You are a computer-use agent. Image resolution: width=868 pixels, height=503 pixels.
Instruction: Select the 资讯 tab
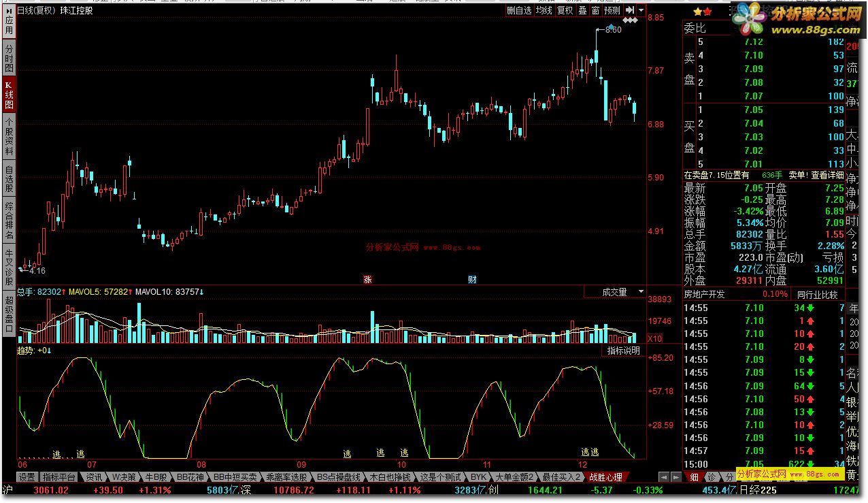95,477
